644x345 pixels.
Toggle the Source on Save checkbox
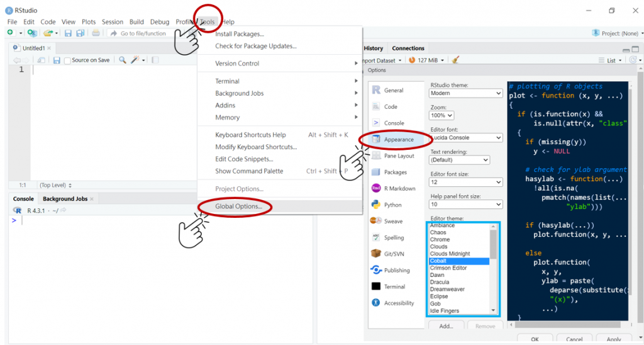tap(67, 61)
